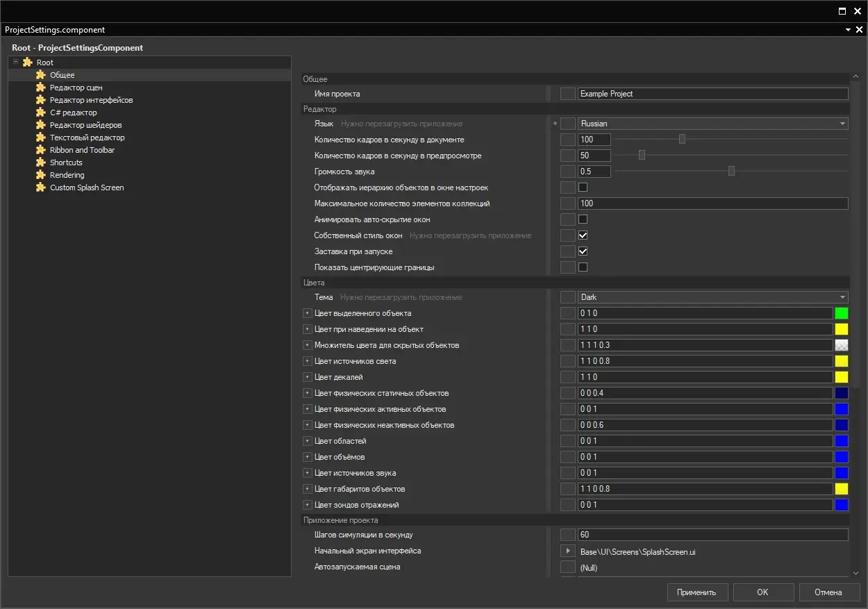The image size is (868, 609).
Task: Expand Цвет источников света property
Action: 308,361
